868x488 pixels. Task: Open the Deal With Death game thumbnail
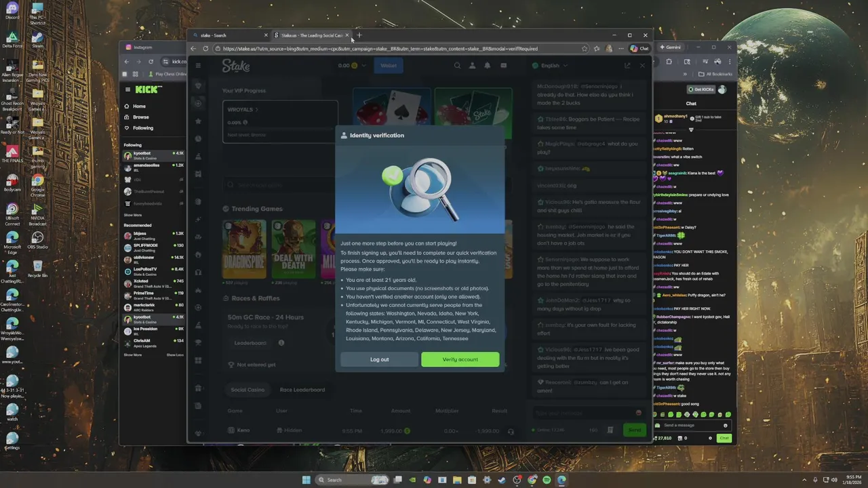(x=294, y=249)
